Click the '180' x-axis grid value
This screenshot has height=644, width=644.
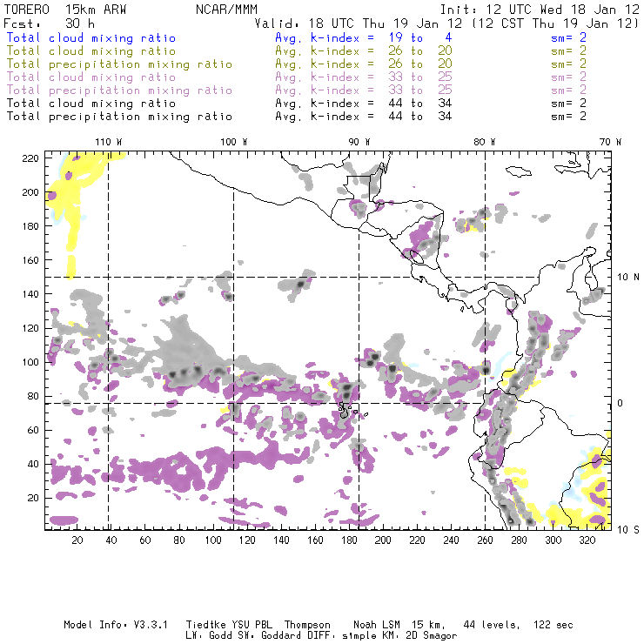click(349, 540)
